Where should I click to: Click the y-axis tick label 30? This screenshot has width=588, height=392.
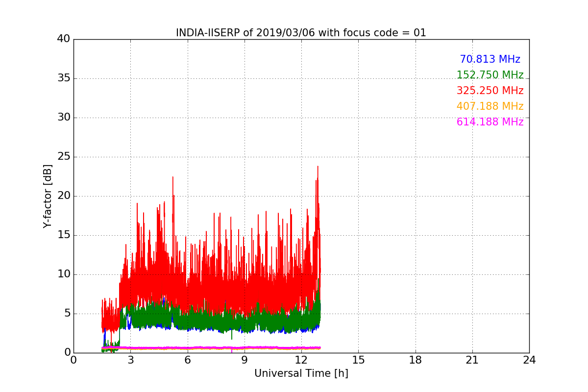(63, 118)
